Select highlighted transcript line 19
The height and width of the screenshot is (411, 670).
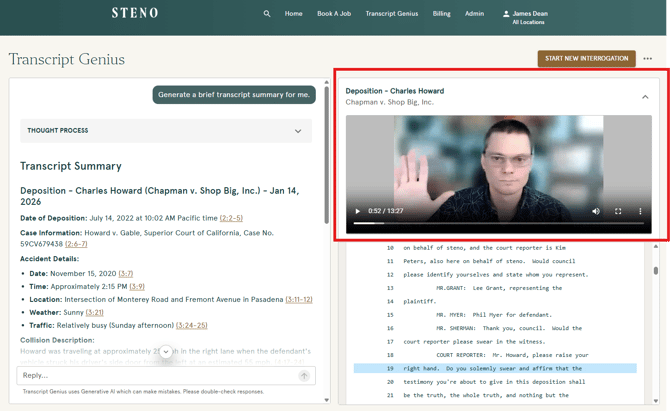(x=495, y=369)
